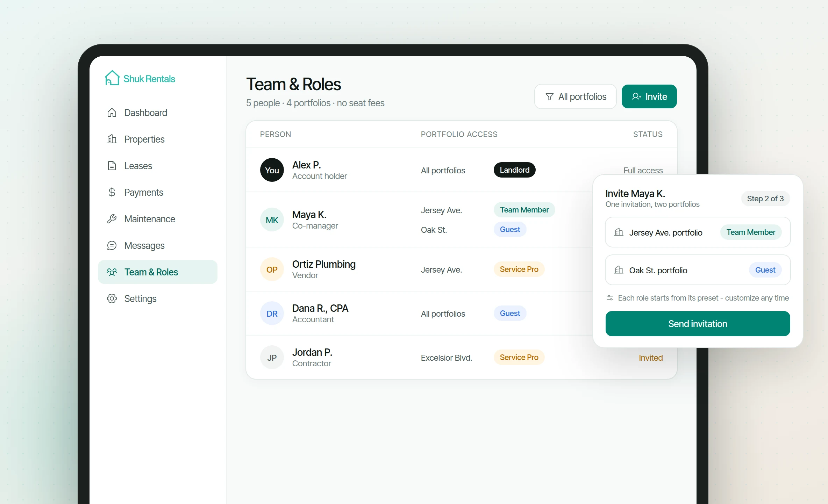
Task: Click the You avatar for Alex P.
Action: [272, 170]
